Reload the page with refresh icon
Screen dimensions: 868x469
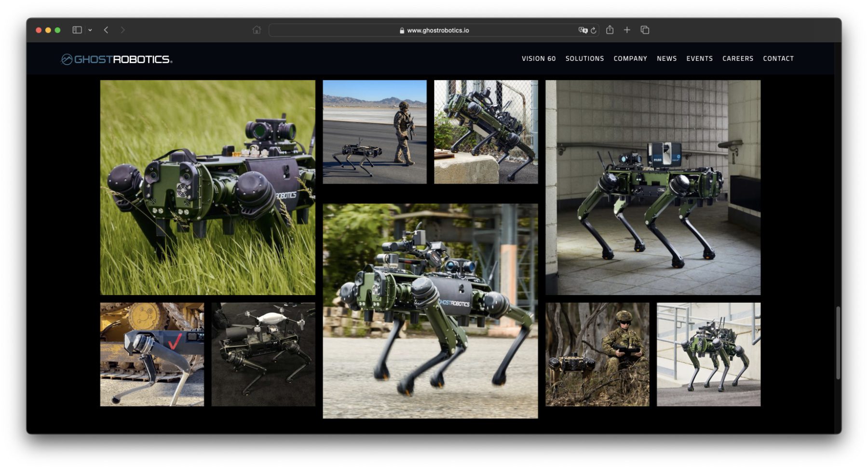[594, 30]
